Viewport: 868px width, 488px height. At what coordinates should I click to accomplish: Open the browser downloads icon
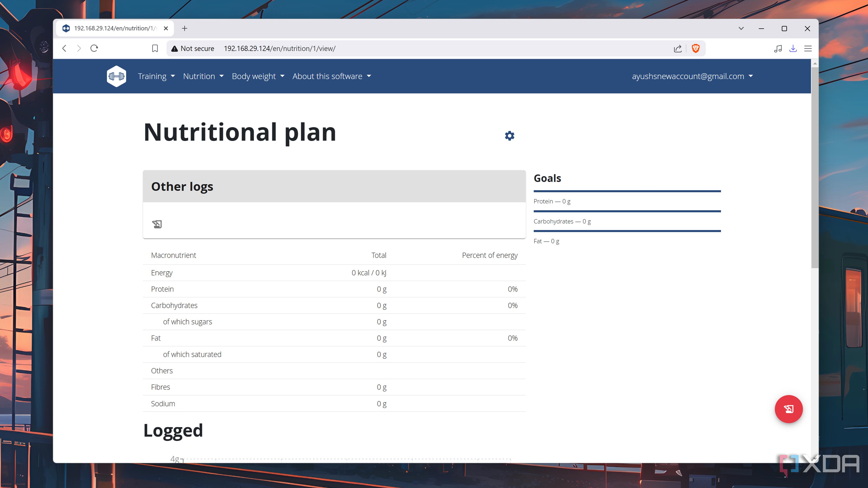pos(793,49)
